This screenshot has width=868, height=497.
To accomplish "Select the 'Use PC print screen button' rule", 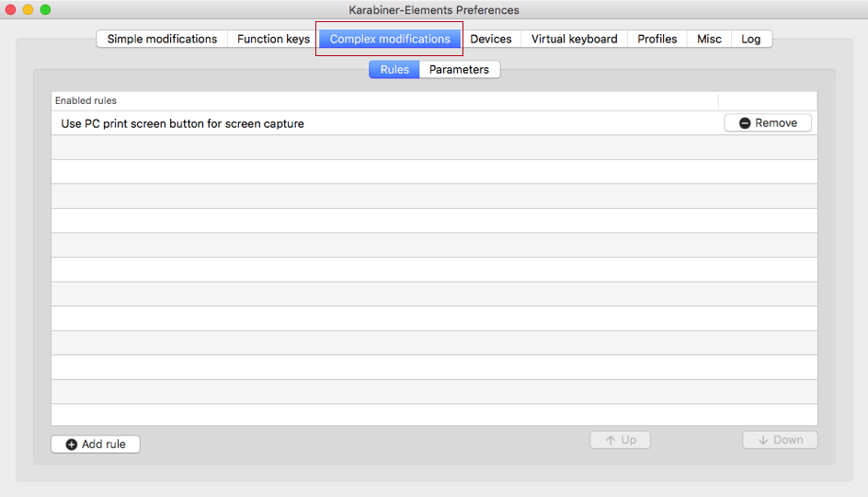I will click(434, 123).
